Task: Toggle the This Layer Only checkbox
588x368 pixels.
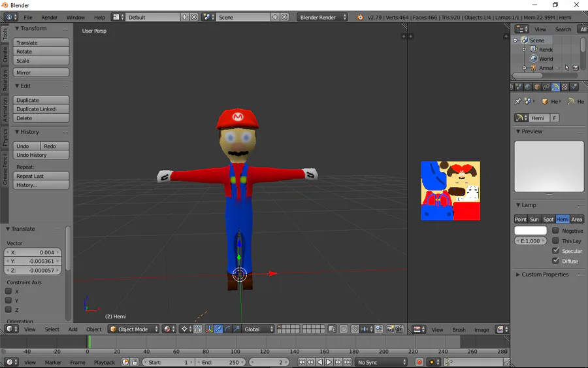Action: click(x=555, y=241)
